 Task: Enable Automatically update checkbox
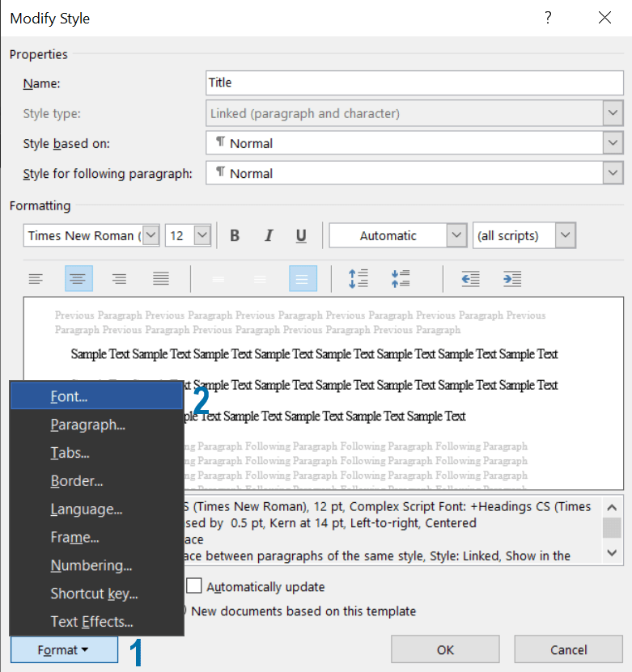coord(194,586)
